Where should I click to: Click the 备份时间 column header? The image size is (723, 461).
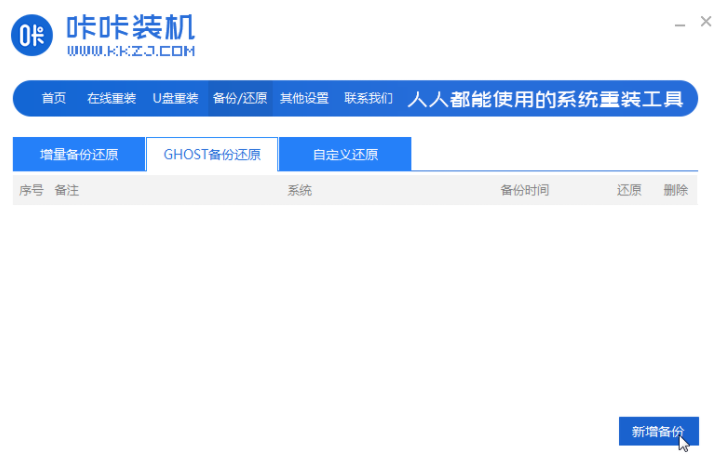(x=525, y=190)
